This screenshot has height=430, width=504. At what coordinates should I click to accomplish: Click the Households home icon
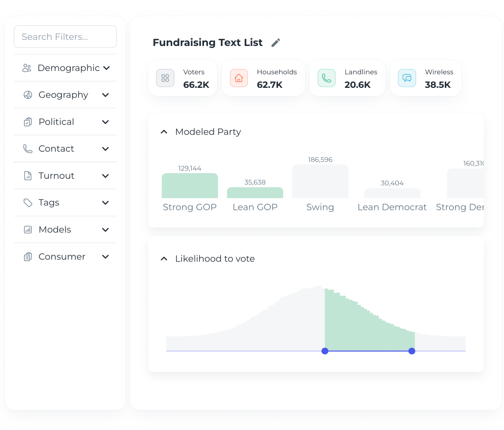(x=239, y=78)
